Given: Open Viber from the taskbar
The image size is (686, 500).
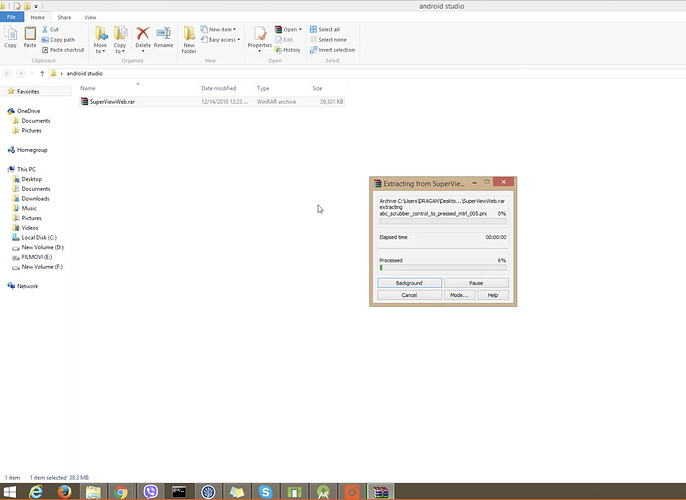Looking at the screenshot, I should coord(150,492).
